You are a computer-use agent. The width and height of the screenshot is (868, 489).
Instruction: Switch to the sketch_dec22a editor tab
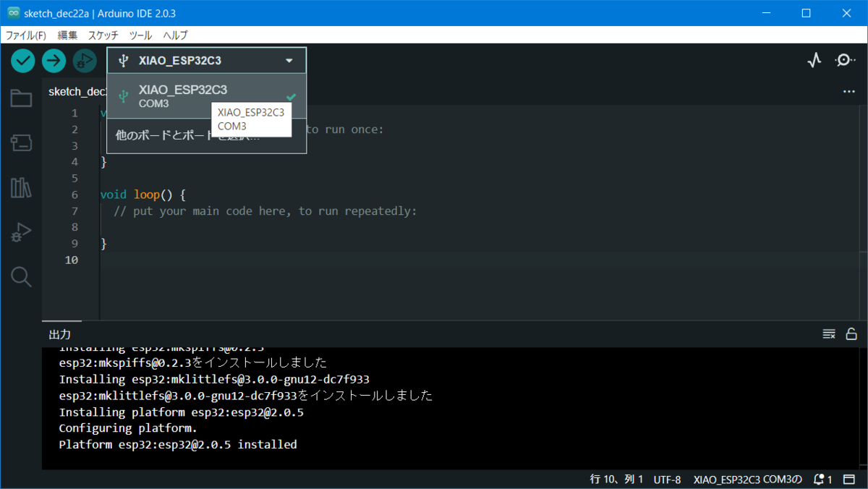[x=77, y=92]
